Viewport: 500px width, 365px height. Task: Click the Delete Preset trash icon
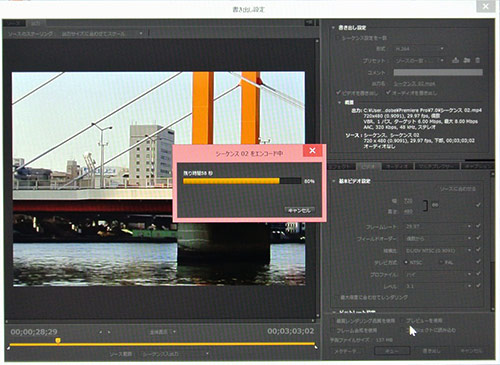(477, 60)
